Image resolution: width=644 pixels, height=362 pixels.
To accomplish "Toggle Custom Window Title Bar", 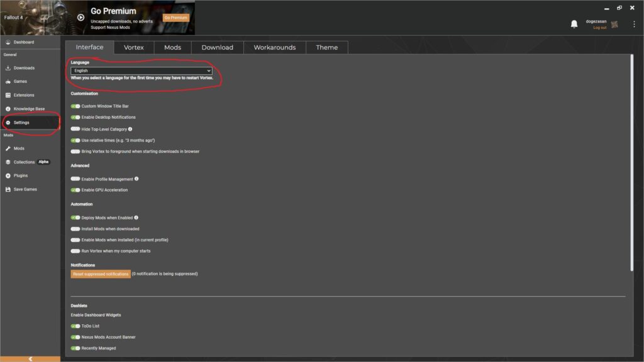I will (75, 106).
